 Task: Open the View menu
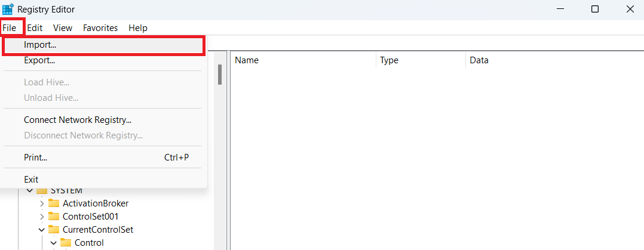(63, 28)
